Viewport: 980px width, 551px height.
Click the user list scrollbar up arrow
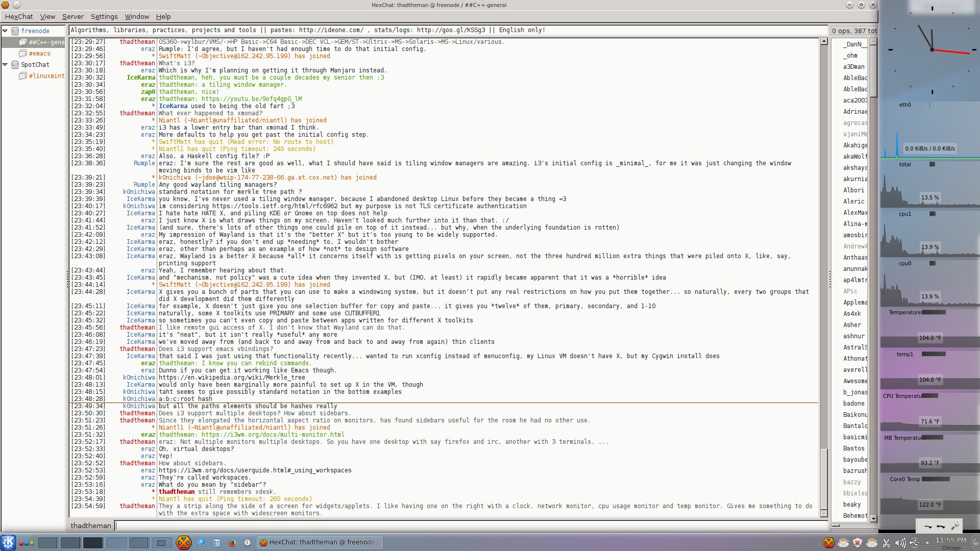873,41
